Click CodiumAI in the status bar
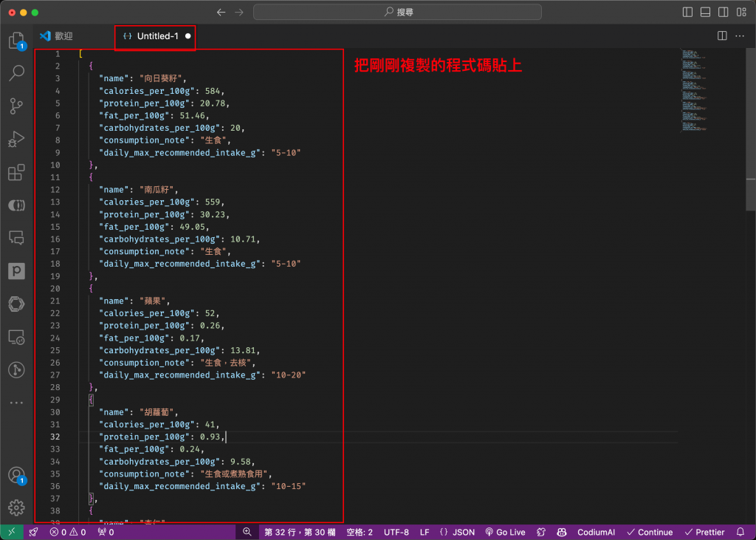 click(x=596, y=532)
